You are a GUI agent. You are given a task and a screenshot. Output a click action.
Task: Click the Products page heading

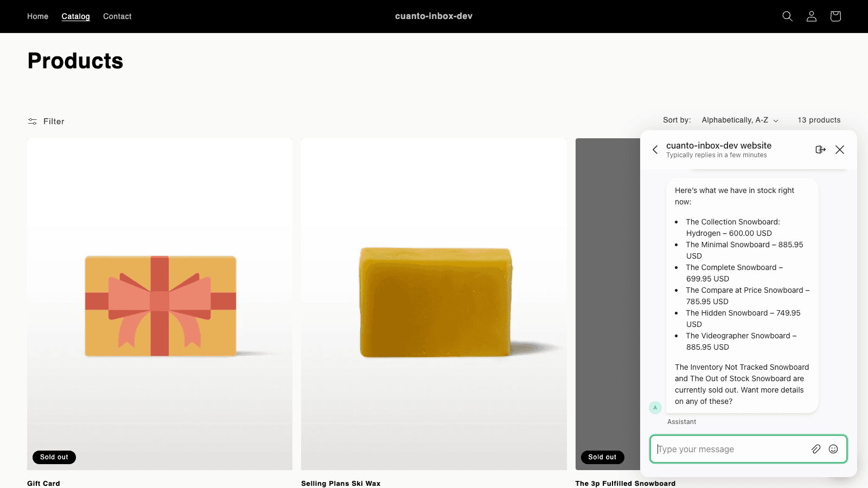[75, 61]
